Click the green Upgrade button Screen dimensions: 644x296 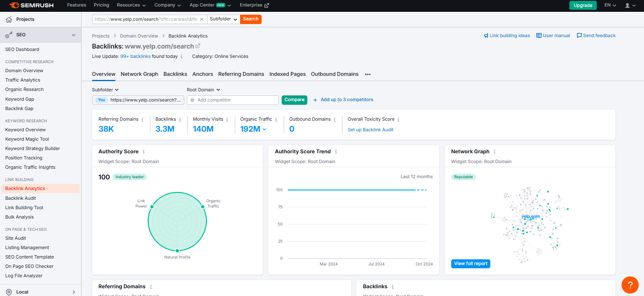pyautogui.click(x=583, y=5)
